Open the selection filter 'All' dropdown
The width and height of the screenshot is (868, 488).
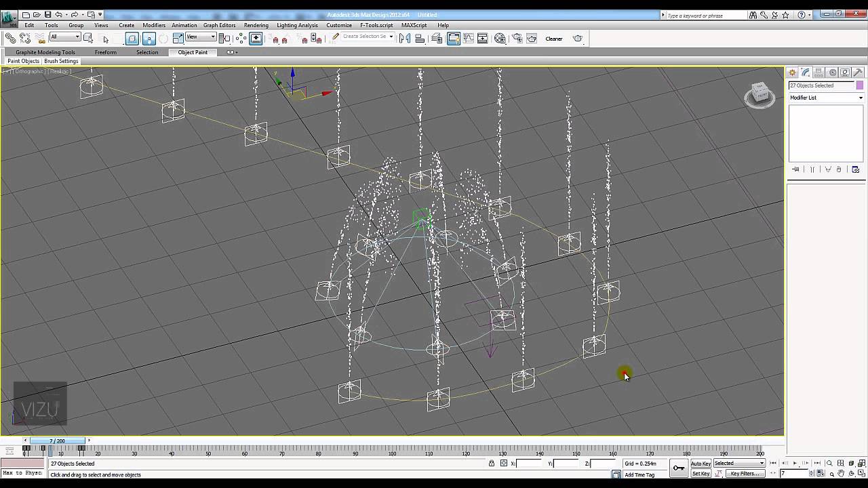pos(65,37)
